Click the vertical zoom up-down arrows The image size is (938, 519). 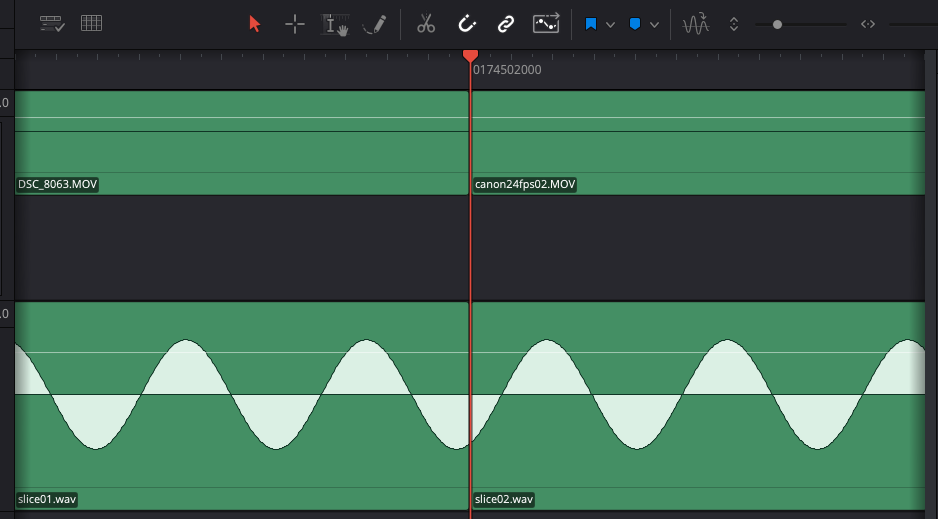point(734,24)
